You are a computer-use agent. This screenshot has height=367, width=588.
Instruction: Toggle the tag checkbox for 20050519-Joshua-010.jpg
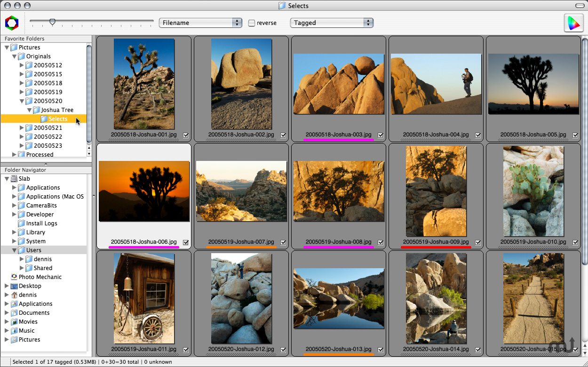tap(575, 242)
